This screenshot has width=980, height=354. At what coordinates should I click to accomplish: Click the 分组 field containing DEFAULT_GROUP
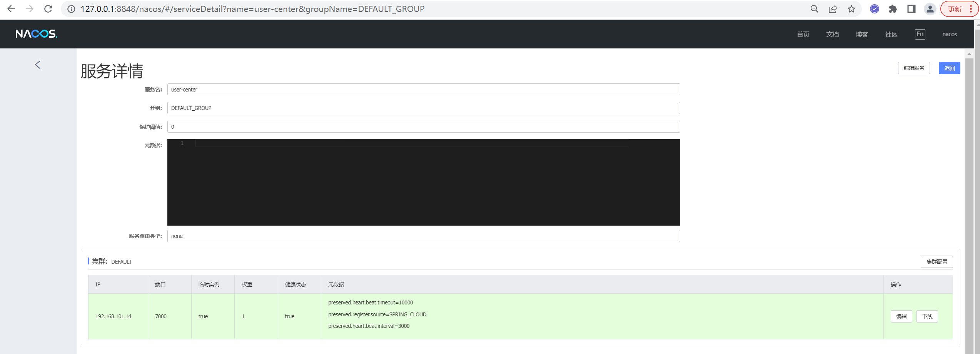pos(424,108)
